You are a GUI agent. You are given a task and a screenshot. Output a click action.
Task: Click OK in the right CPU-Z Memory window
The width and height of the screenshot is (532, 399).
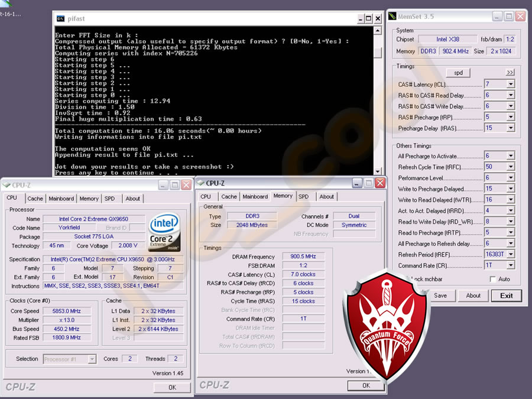pos(366,385)
